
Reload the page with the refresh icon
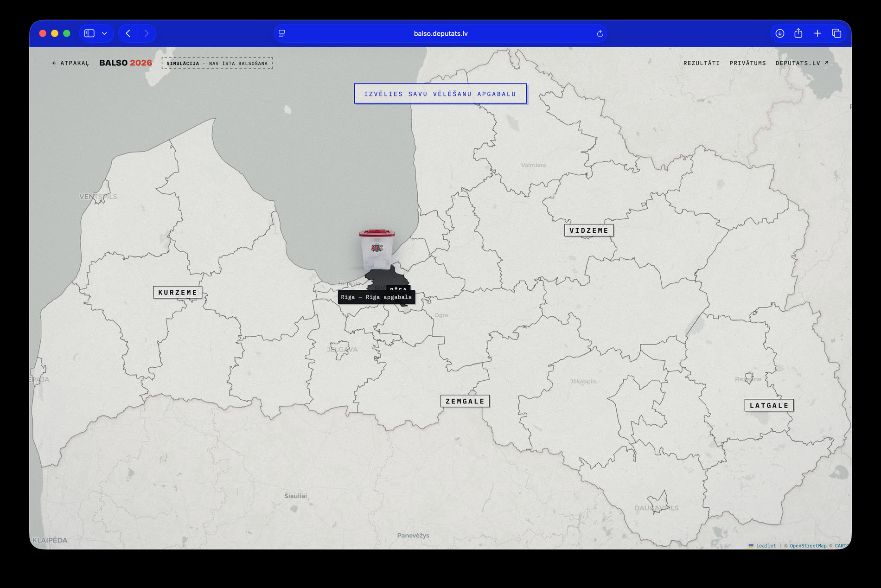(600, 33)
